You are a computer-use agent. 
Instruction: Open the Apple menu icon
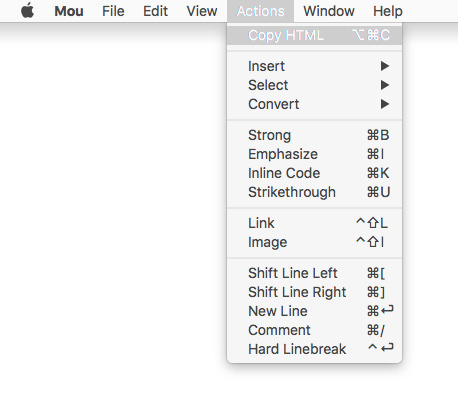pos(27,11)
